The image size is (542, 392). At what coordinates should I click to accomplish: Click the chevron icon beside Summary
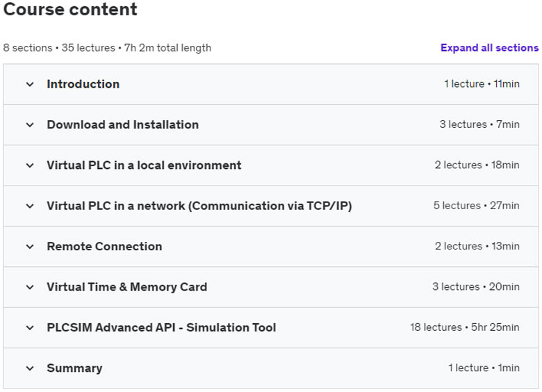tap(29, 368)
